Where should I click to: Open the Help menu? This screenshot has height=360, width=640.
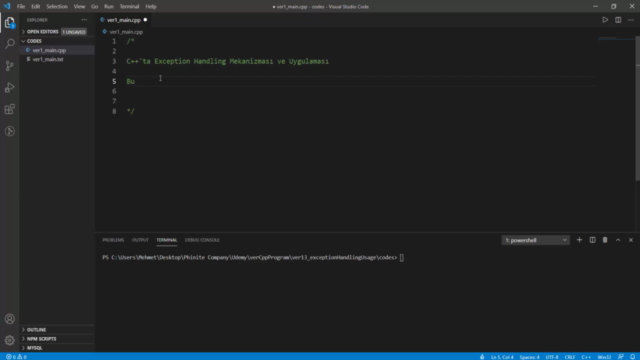coord(151,7)
